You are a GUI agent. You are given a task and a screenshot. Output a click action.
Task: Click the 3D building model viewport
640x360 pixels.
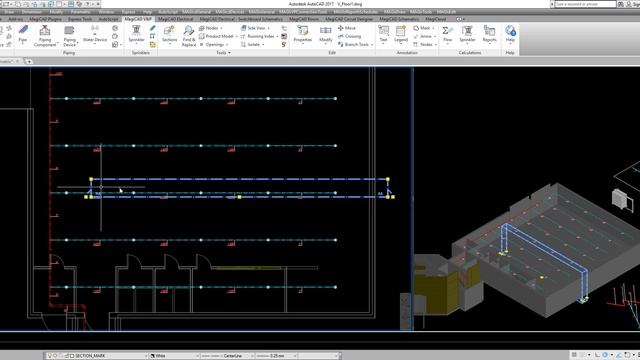point(527,199)
